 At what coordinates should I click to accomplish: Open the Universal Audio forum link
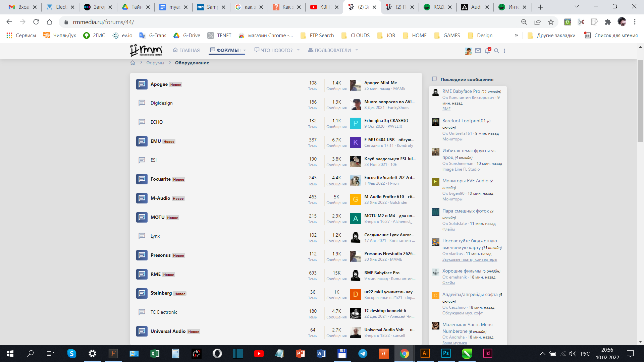tap(168, 331)
